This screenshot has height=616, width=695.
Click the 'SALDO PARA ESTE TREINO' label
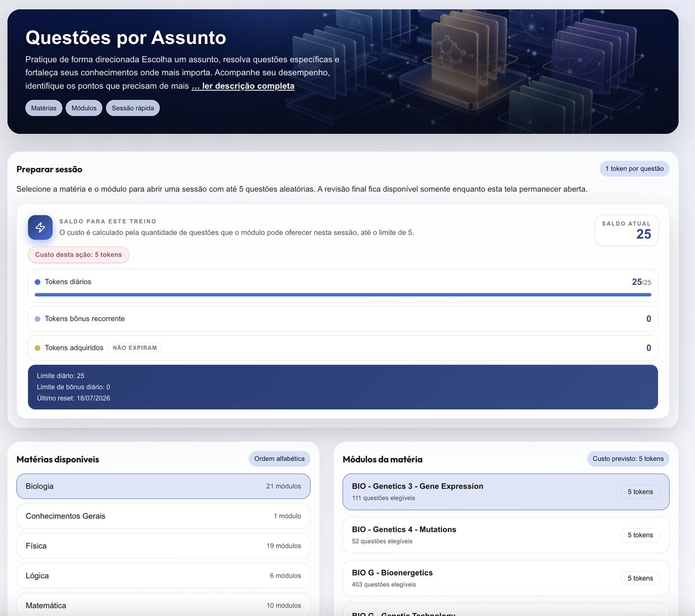click(x=108, y=221)
